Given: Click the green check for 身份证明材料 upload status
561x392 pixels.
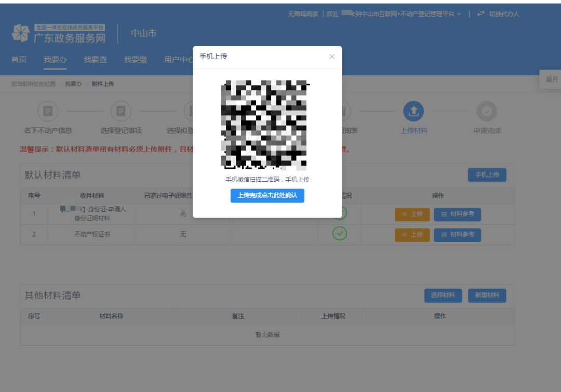Looking at the screenshot, I should (340, 213).
